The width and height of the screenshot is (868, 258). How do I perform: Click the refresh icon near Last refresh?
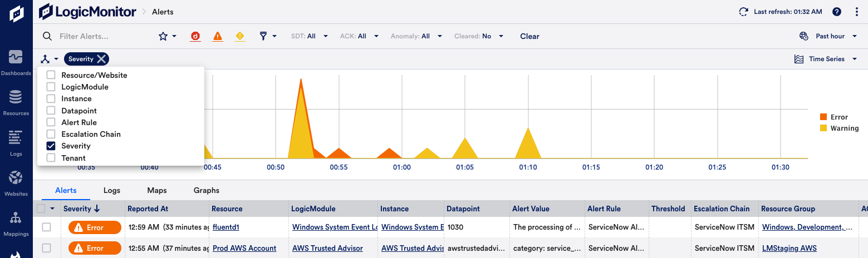pos(743,12)
